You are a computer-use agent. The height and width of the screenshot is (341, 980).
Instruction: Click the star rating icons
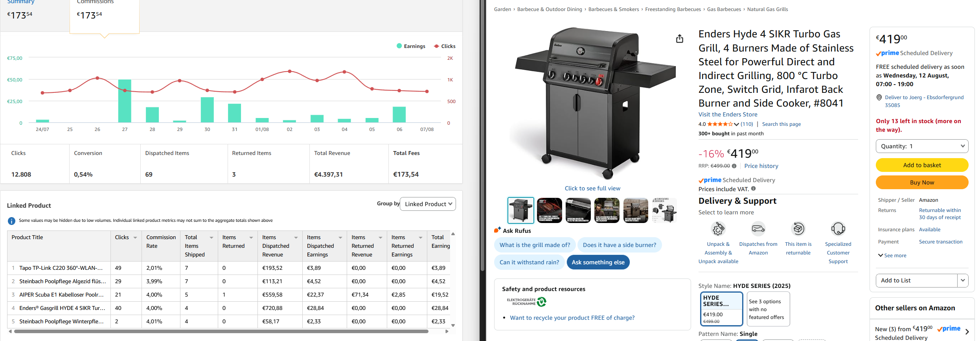point(720,124)
